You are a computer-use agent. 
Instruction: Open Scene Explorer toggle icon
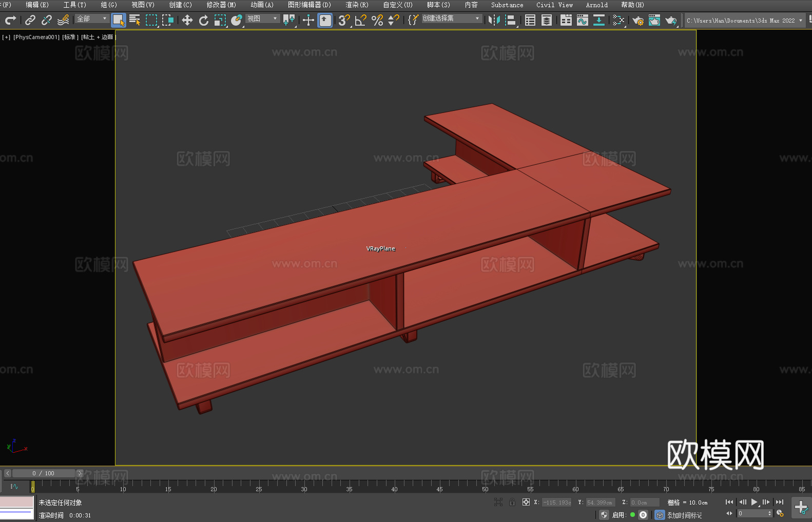(530, 20)
